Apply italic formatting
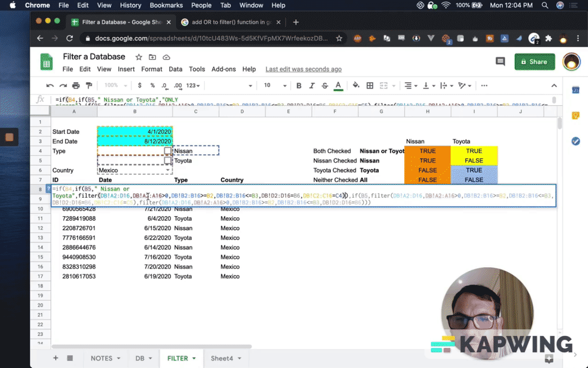 (312, 86)
